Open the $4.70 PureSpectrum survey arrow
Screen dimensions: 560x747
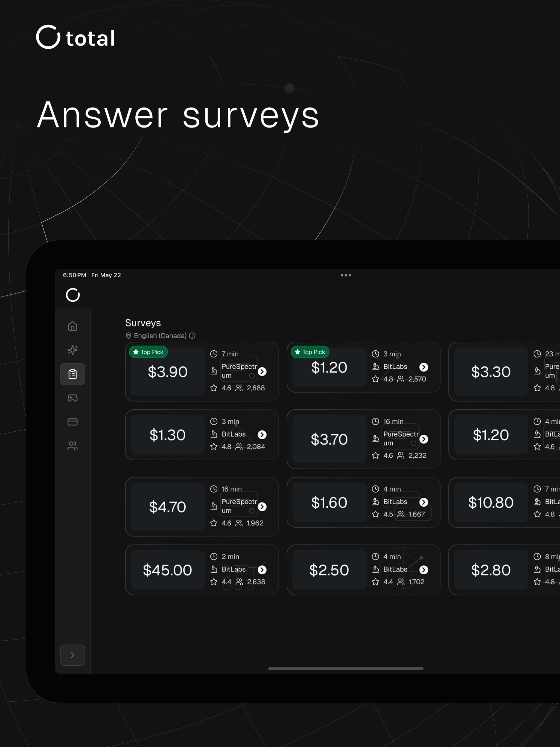coord(262,507)
